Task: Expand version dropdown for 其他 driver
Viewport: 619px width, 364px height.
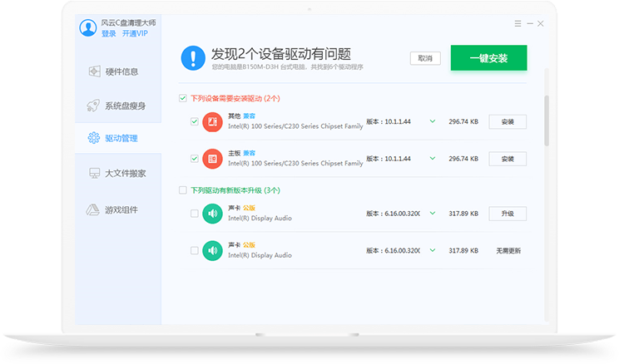Action: [x=432, y=121]
